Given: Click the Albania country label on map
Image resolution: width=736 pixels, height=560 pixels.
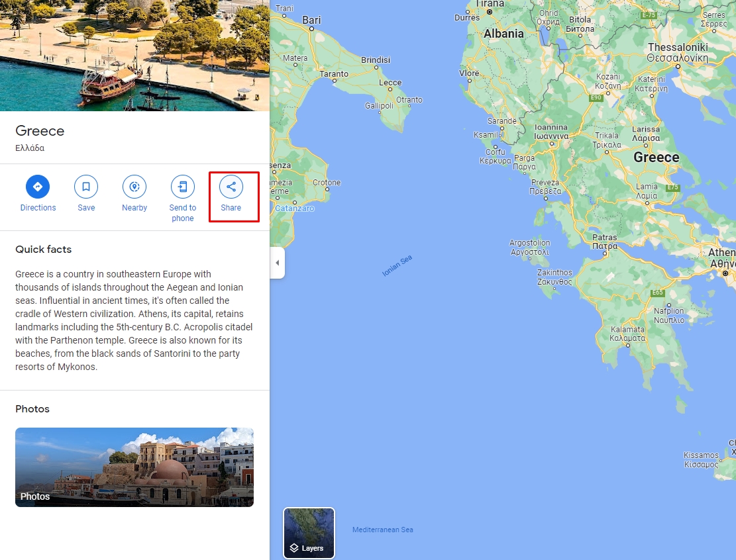Looking at the screenshot, I should (x=503, y=34).
